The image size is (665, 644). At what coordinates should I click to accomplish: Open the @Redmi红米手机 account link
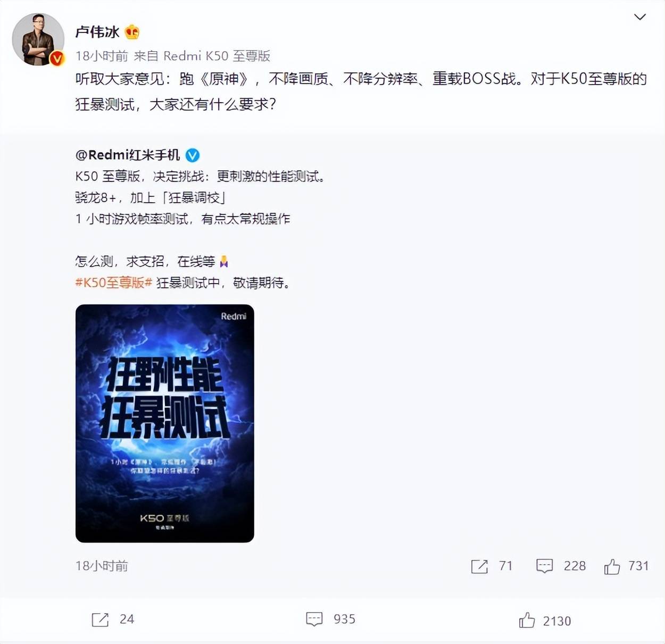[x=128, y=155]
